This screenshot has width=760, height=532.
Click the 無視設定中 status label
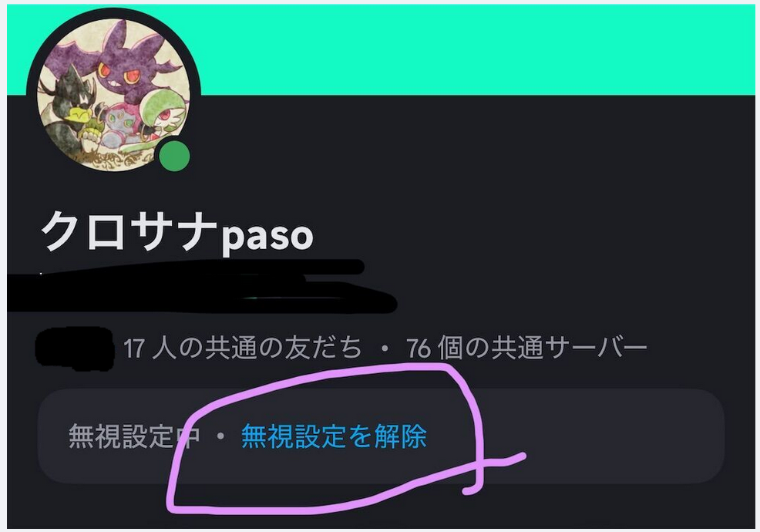(x=134, y=436)
